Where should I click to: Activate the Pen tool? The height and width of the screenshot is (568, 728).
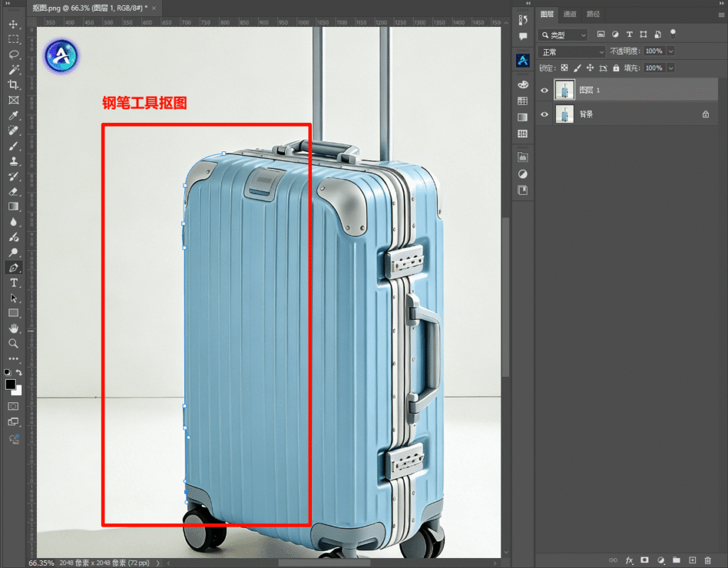[x=14, y=268]
